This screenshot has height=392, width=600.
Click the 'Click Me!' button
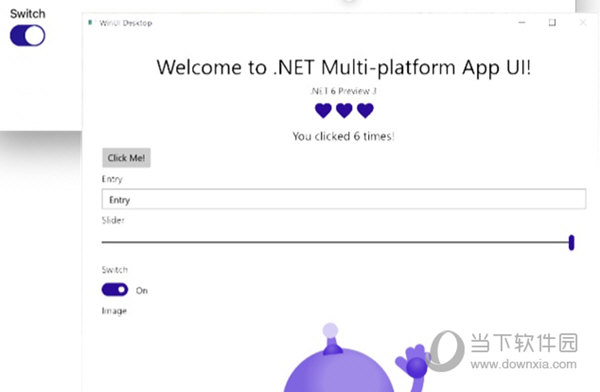126,158
